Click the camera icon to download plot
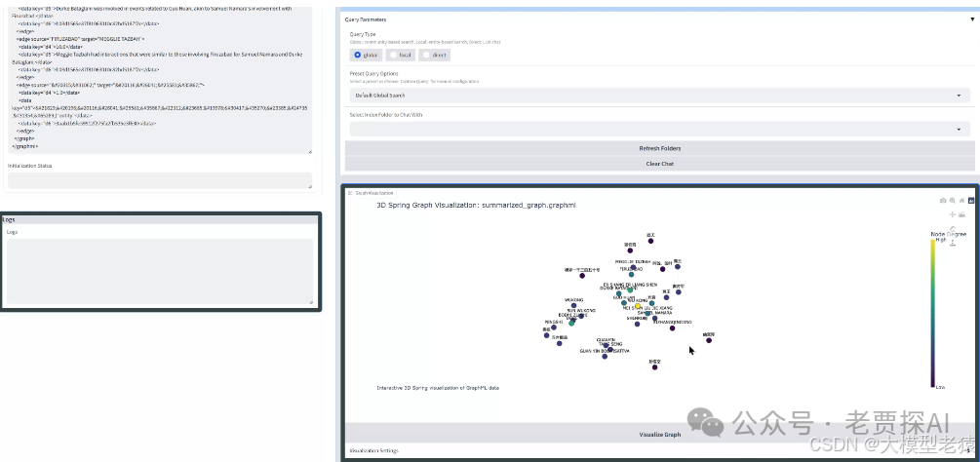Screen dimensions: 980x462 click(943, 201)
